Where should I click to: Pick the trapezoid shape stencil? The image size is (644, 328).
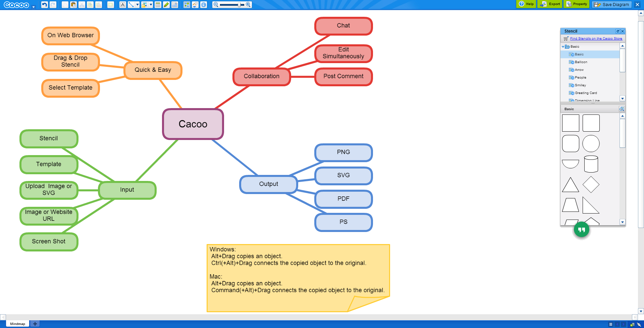[x=571, y=205]
